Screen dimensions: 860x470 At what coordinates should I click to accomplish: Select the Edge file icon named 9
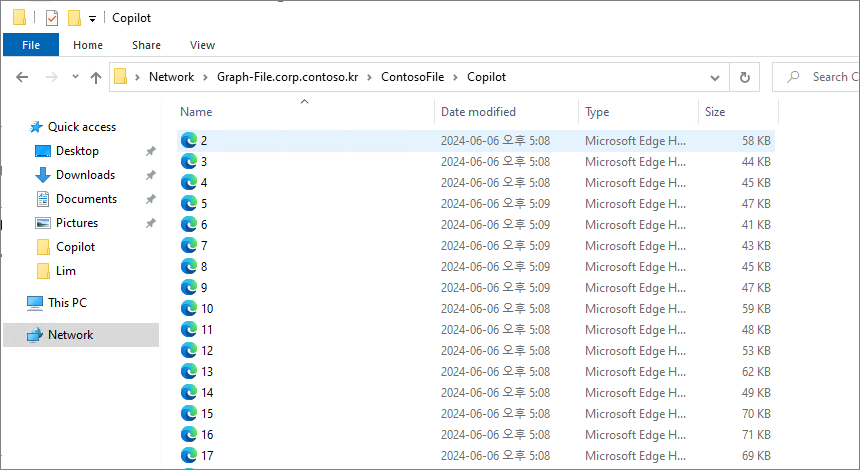pos(189,287)
